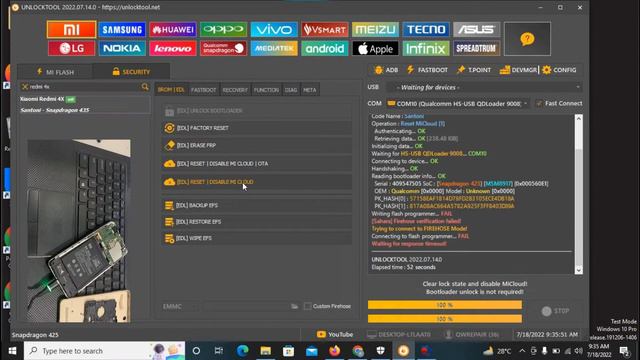This screenshot has height=360, width=640.
Task: Browse for firehose file with folder icon
Action: point(294,306)
